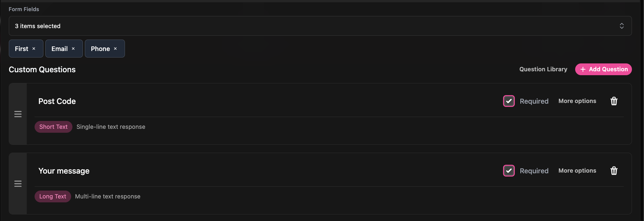Click the drag handle beside Post Code

18,114
